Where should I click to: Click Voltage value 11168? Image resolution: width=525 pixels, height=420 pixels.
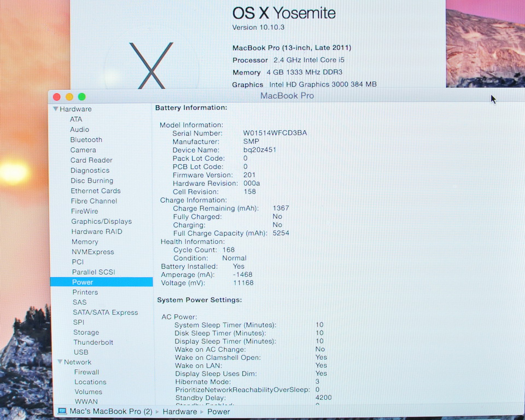pos(243,283)
